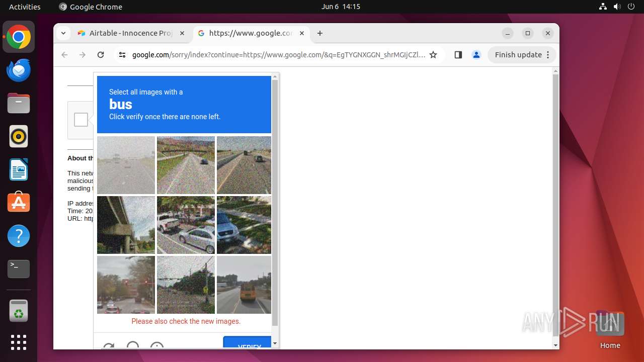The width and height of the screenshot is (644, 362).
Task: Select the overpass bridge image tile
Action: [x=126, y=225]
